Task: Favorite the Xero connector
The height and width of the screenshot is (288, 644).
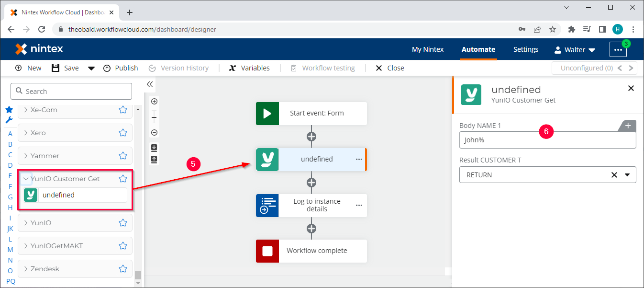Action: tap(122, 133)
